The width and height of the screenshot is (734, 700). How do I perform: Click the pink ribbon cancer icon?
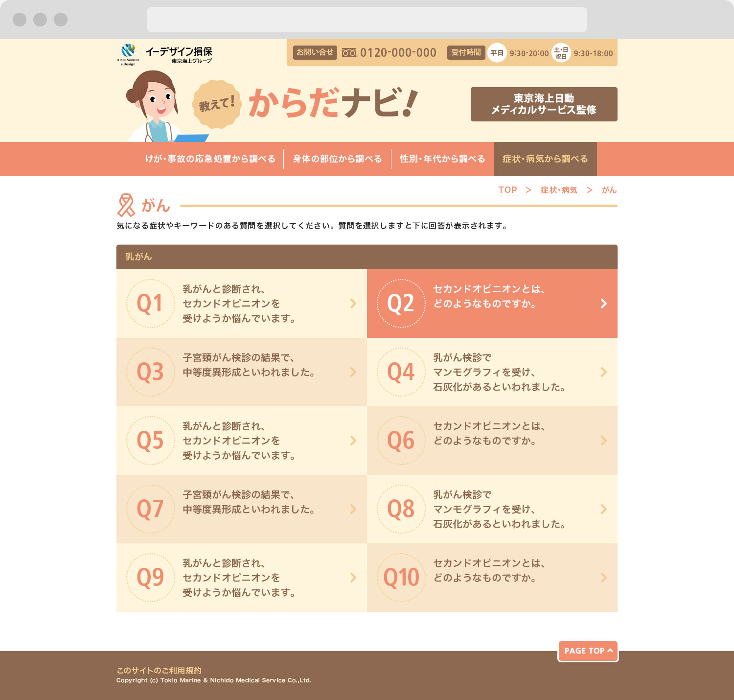(x=126, y=205)
